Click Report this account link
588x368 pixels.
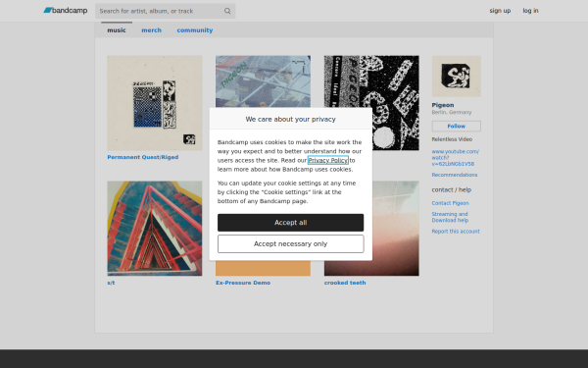point(456,231)
